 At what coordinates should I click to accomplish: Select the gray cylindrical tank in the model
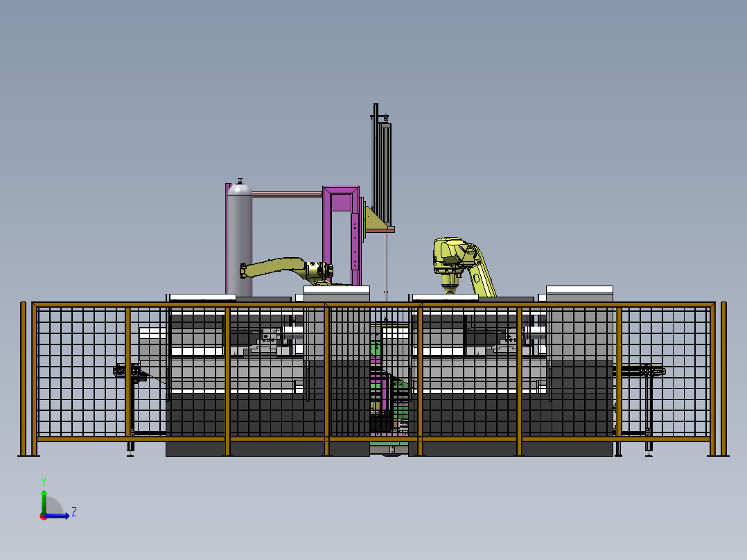(240, 238)
